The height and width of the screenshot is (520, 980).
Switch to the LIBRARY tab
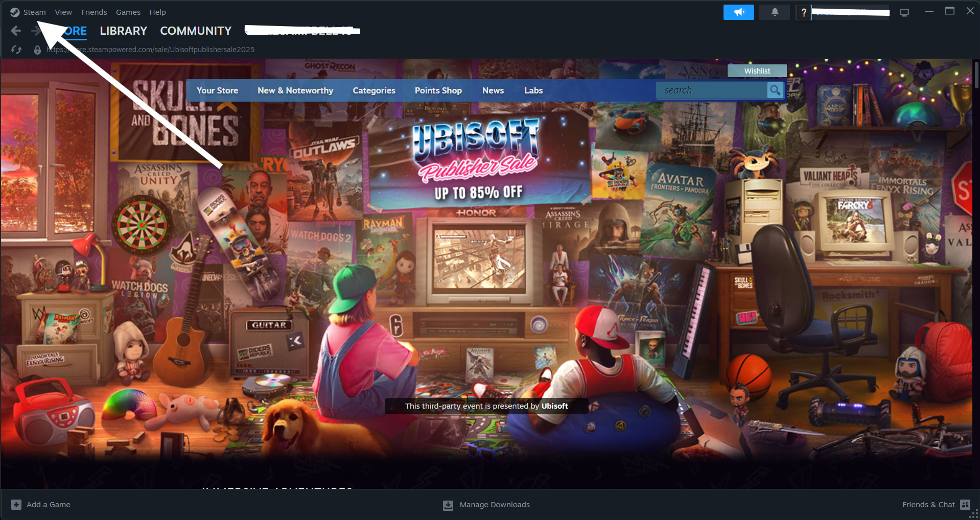pos(123,31)
